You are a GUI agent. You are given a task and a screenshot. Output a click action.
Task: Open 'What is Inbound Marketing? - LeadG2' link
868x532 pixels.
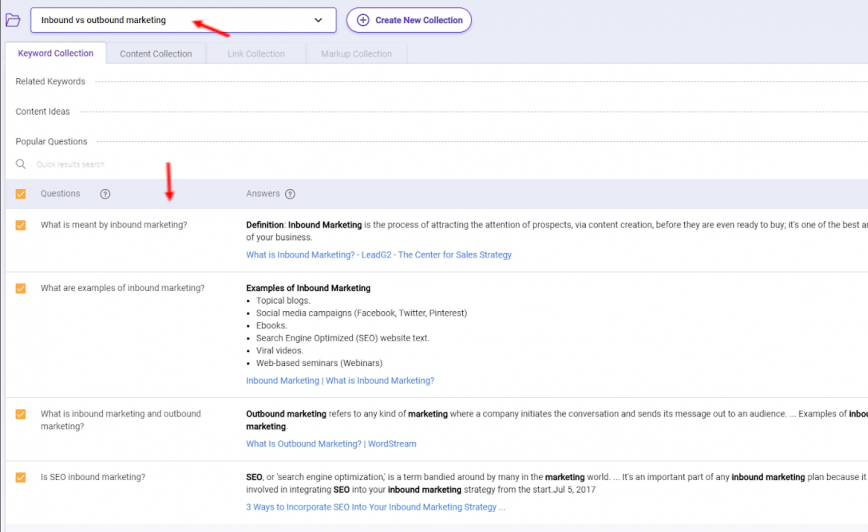click(x=379, y=255)
